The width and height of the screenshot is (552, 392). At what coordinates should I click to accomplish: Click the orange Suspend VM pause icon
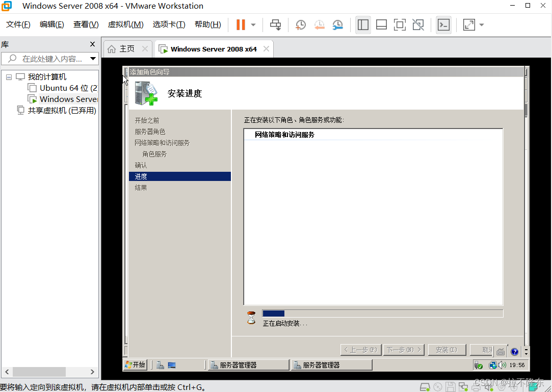pos(241,24)
